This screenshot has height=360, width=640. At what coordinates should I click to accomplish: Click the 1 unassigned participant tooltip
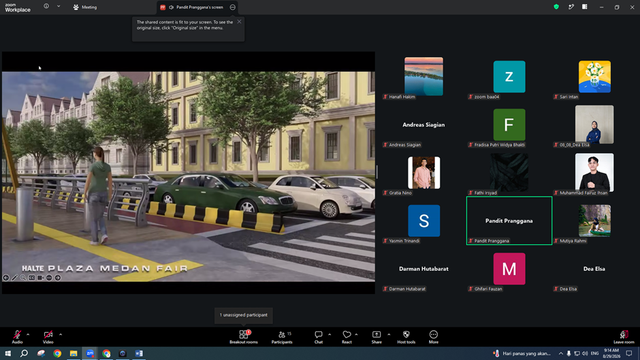(x=244, y=315)
